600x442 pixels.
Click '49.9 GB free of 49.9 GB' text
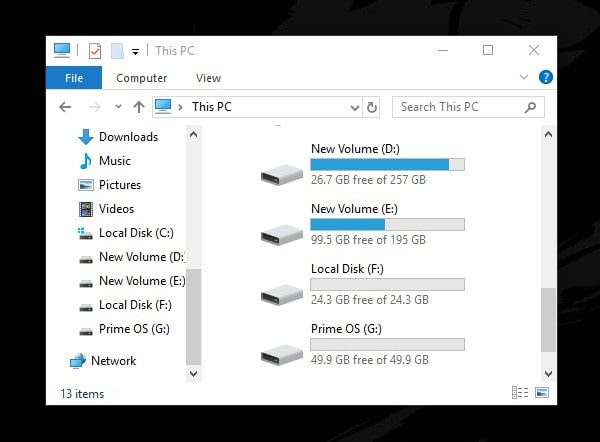(370, 360)
